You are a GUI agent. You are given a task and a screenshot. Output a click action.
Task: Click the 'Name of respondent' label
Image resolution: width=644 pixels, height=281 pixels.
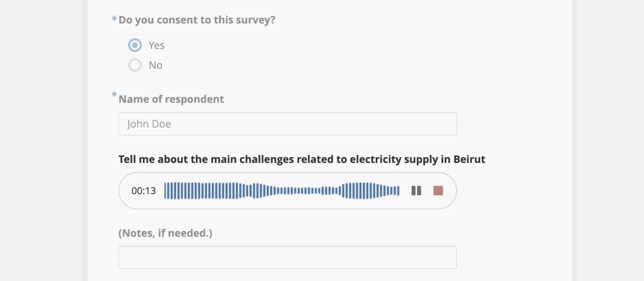coord(171,99)
